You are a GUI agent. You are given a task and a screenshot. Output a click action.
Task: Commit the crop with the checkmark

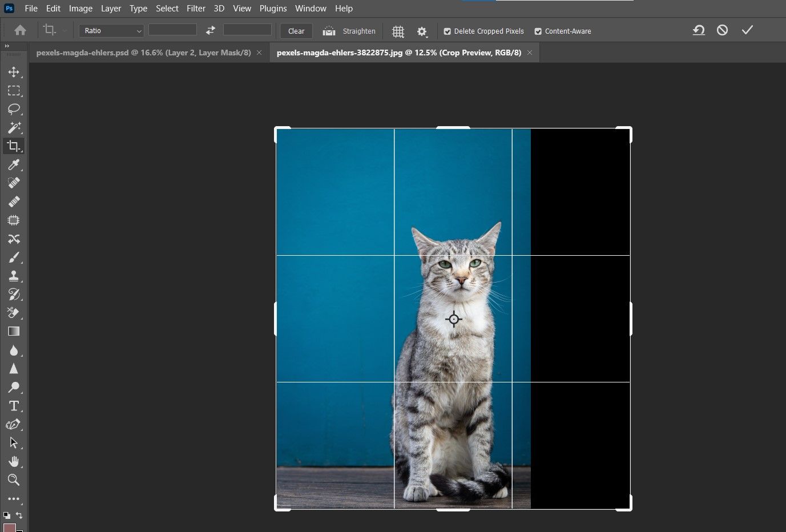pyautogui.click(x=747, y=30)
